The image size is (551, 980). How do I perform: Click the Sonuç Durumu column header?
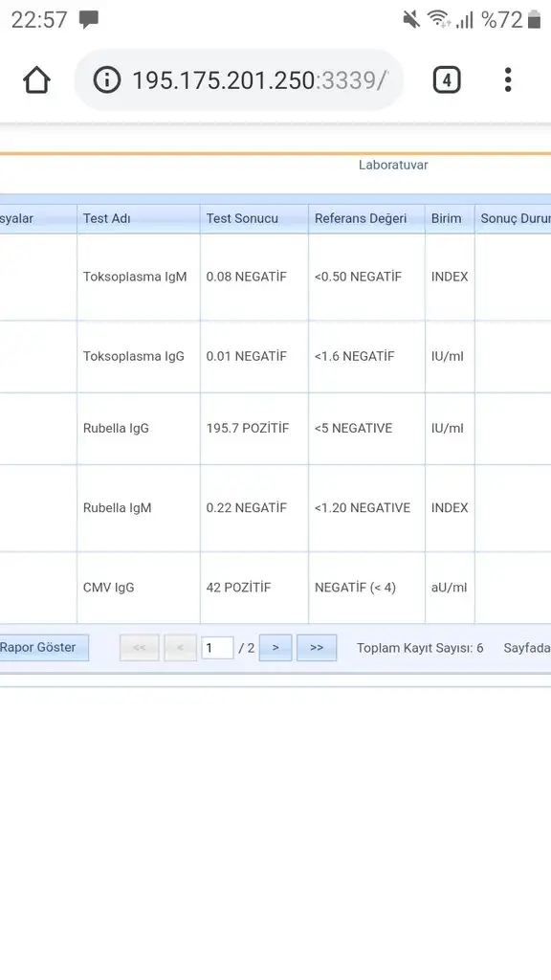pos(513,219)
